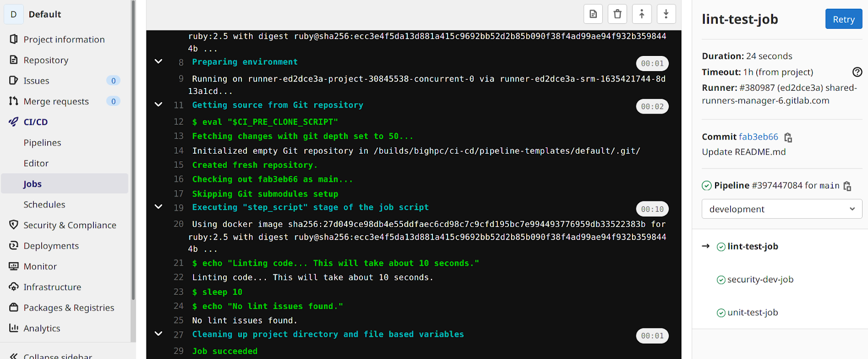Screen dimensions: 868x359
Task: Copy the commit SHA with the clipboard icon
Action: coord(788,137)
